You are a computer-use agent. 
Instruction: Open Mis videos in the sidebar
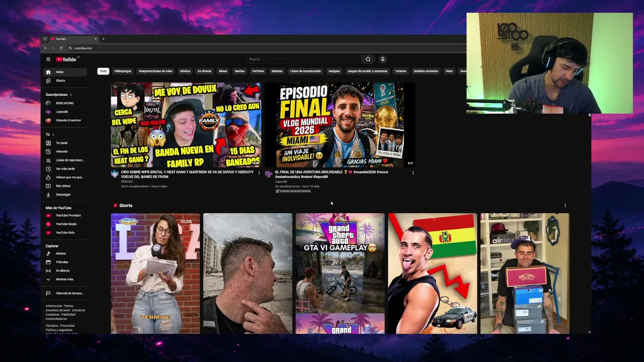point(65,186)
